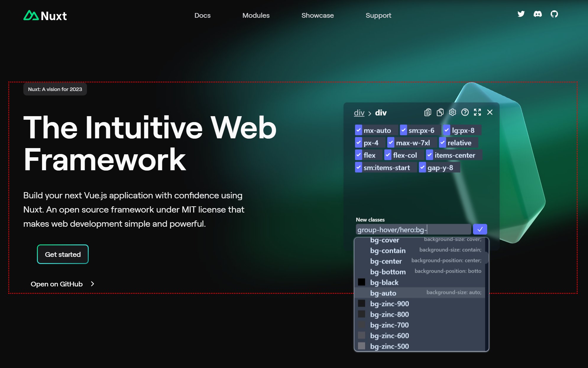Viewport: 588px width, 368px height.
Task: Close the class editor panel
Action: pos(490,112)
